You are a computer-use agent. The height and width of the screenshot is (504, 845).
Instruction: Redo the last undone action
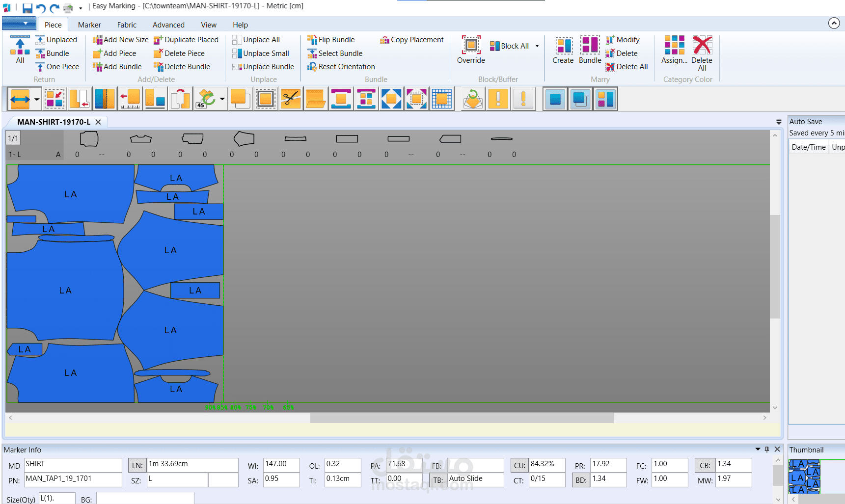(54, 7)
